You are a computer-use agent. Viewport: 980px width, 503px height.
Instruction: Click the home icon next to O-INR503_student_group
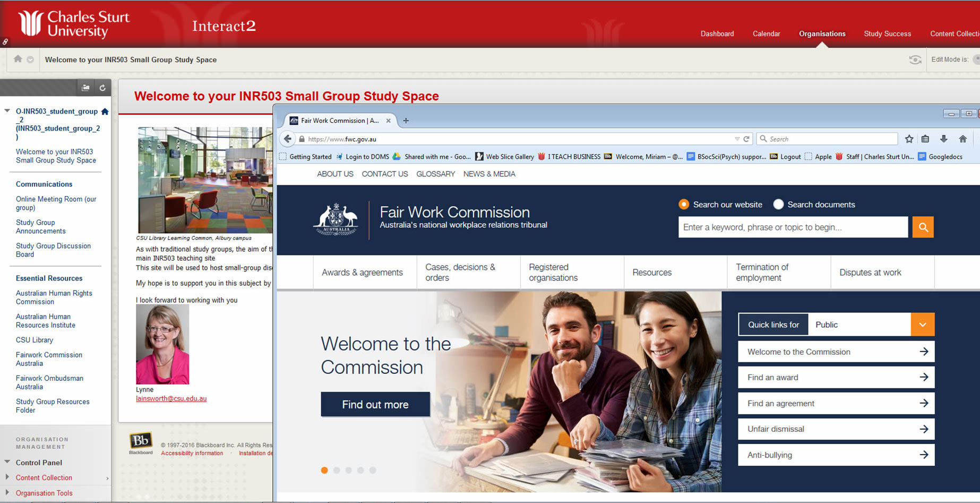pyautogui.click(x=105, y=112)
